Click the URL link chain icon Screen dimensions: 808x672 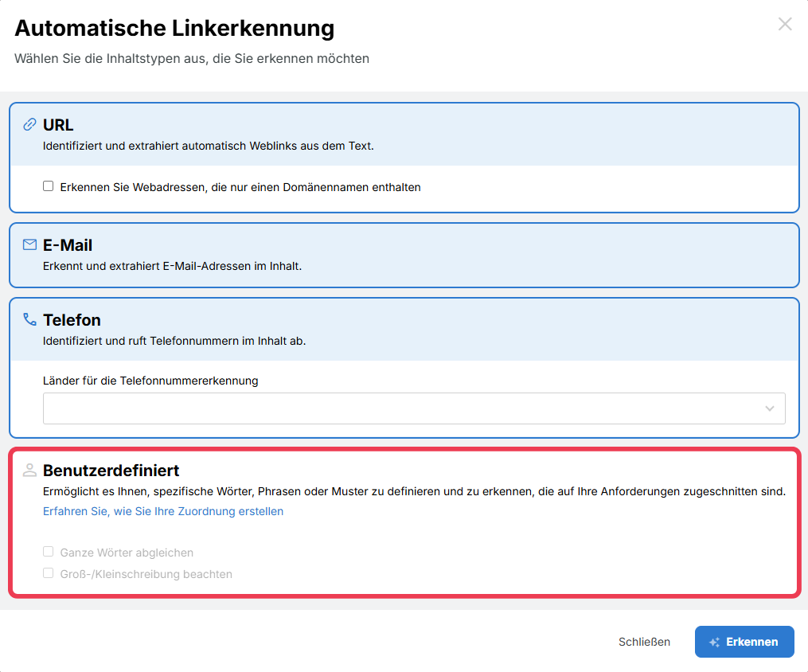30,124
